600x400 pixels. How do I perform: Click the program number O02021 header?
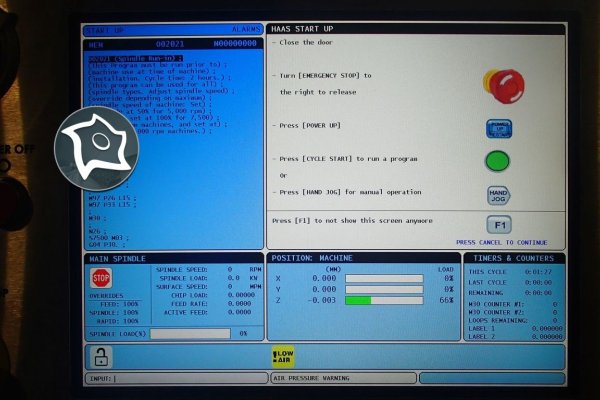tap(170, 44)
